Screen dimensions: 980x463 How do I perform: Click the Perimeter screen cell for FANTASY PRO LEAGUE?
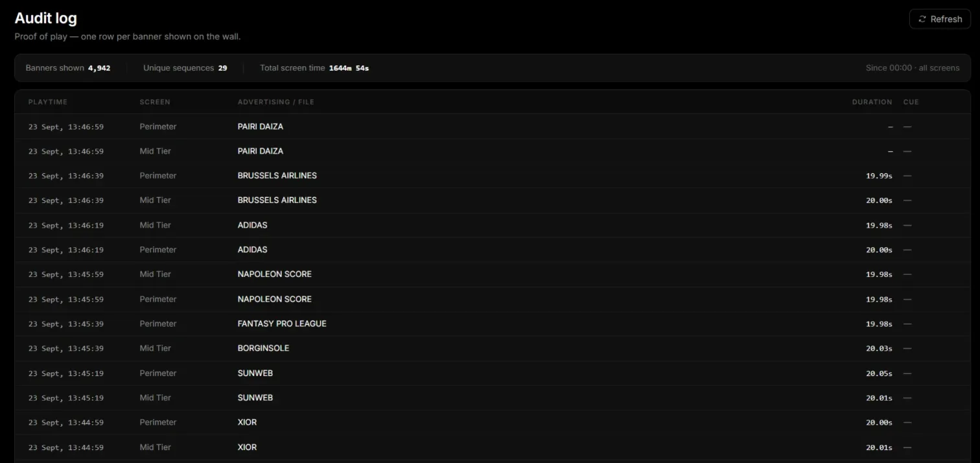tap(158, 324)
